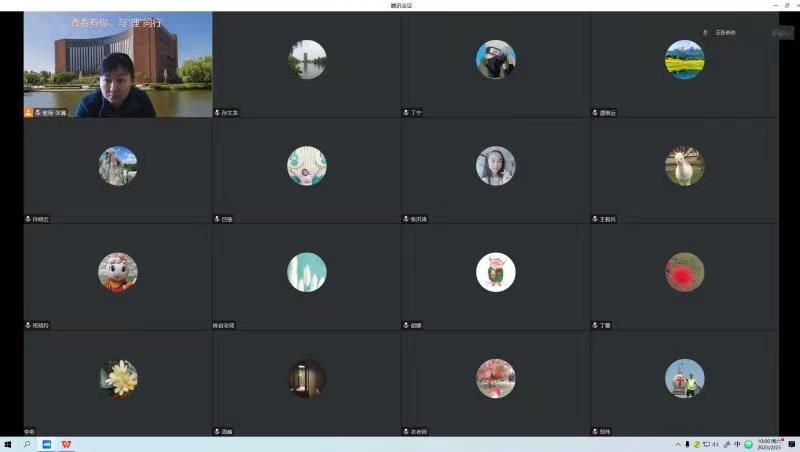
Task: Open WPS Office from the taskbar
Action: point(66,444)
